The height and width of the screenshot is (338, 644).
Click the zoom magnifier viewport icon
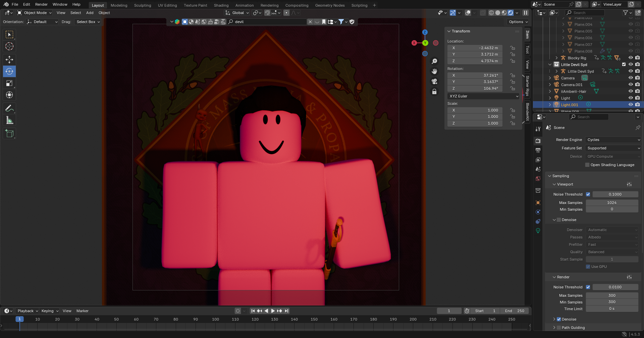click(434, 61)
